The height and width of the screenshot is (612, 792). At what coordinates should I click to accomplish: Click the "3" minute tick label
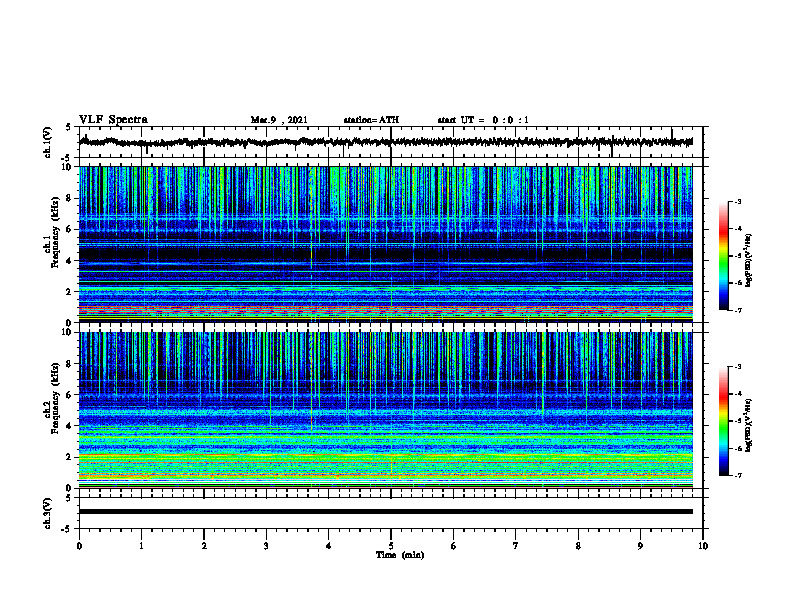click(266, 546)
